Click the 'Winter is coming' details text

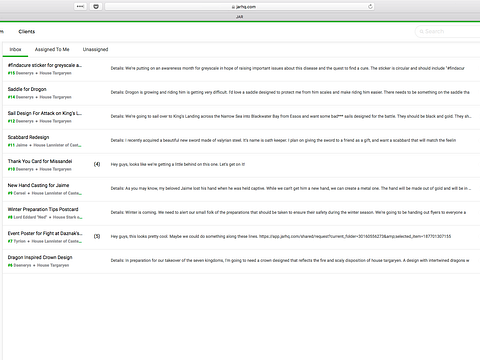pos(288,212)
